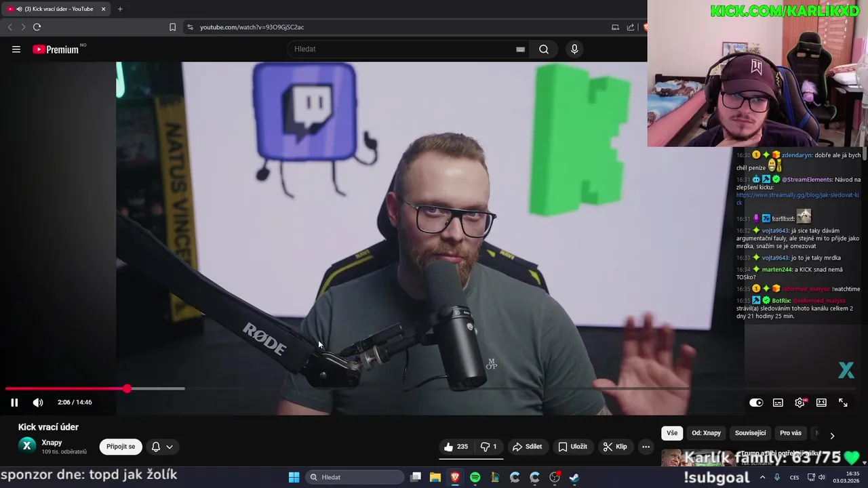The width and height of the screenshot is (868, 488).
Task: Go forward in browser history
Action: point(23,27)
